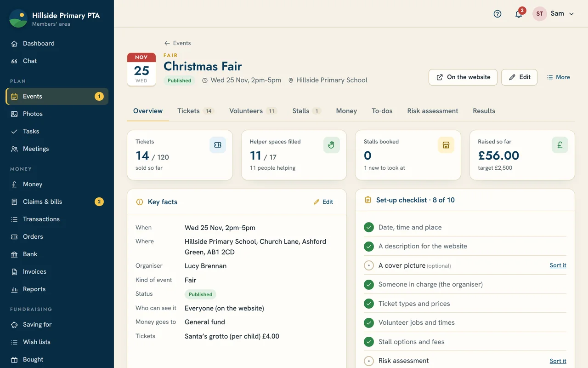Click the On the website button

(x=463, y=77)
